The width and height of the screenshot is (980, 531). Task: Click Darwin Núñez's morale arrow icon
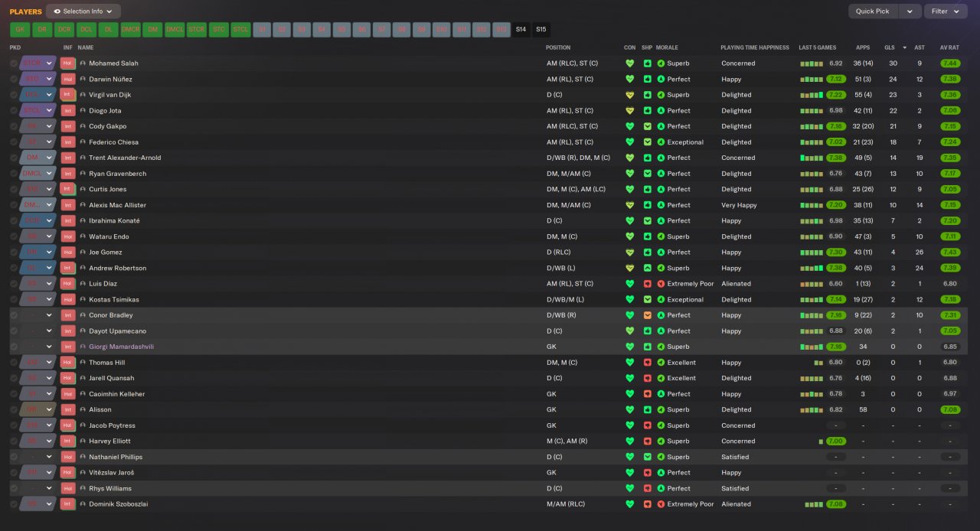point(661,79)
